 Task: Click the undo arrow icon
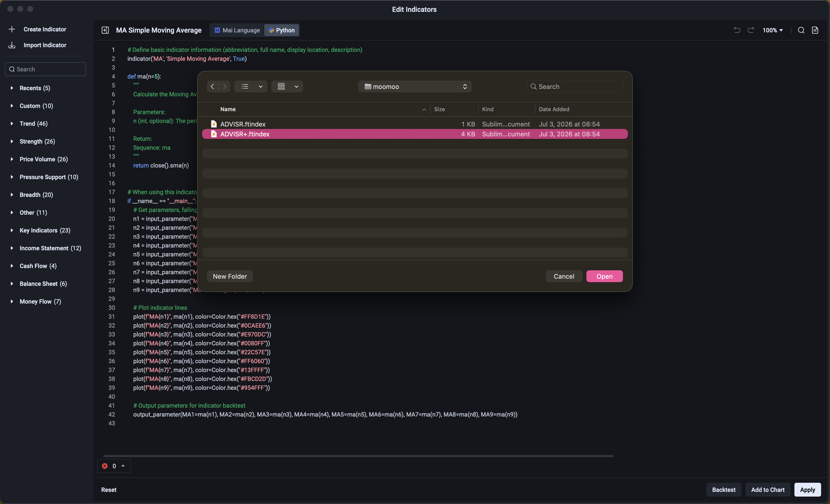(737, 30)
